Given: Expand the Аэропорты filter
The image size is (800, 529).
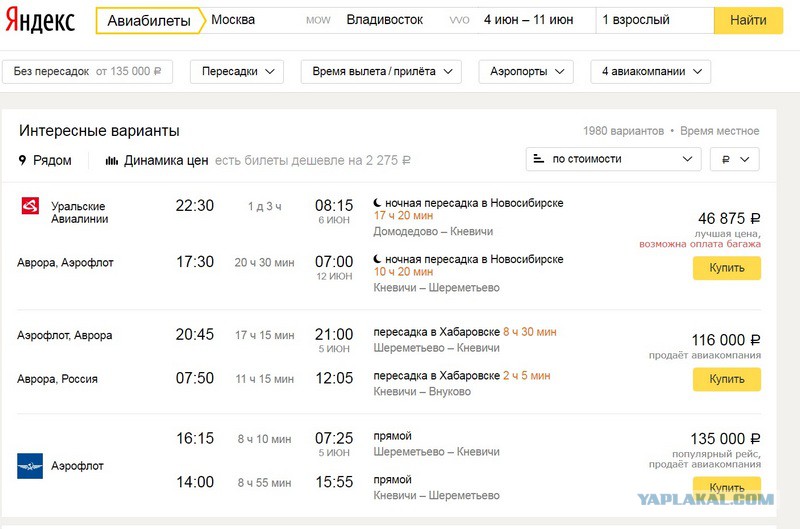Looking at the screenshot, I should click(x=526, y=71).
